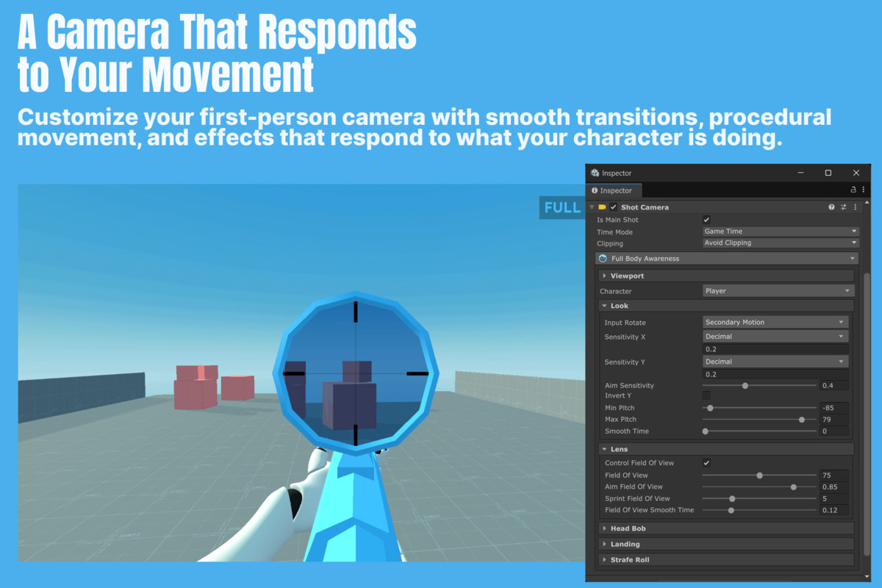Image resolution: width=882 pixels, height=588 pixels.
Task: Click the Unity icon in Inspector title bar
Action: click(x=595, y=173)
